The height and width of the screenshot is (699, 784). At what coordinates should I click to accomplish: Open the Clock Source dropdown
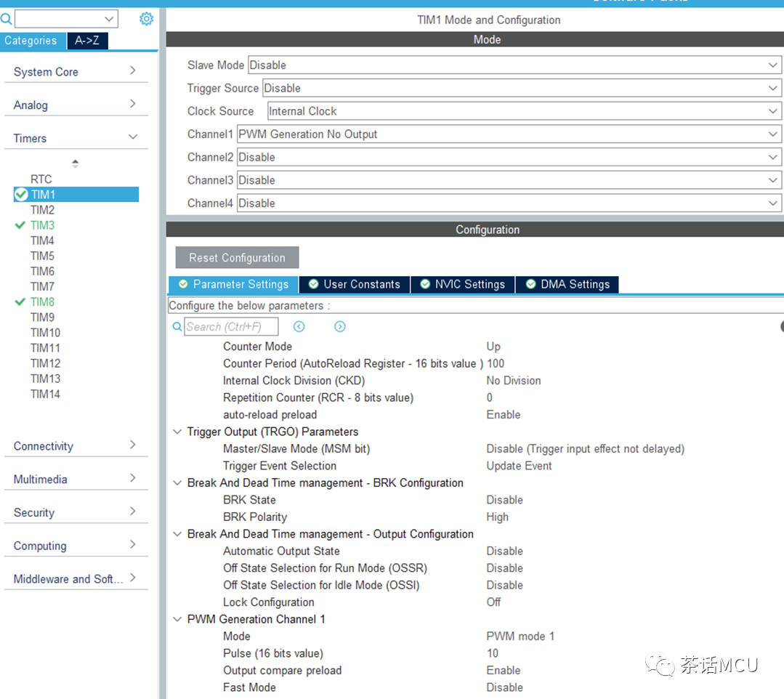point(523,111)
